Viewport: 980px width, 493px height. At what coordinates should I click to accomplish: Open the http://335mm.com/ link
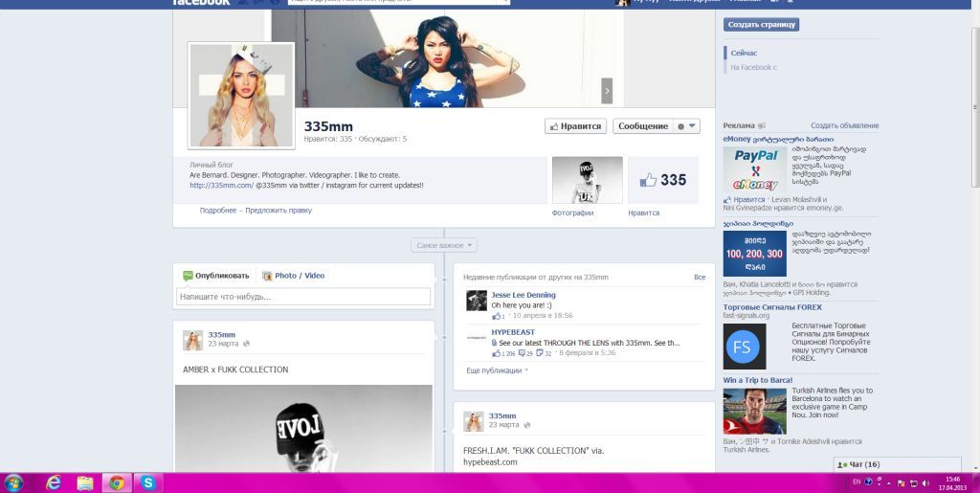(x=221, y=186)
